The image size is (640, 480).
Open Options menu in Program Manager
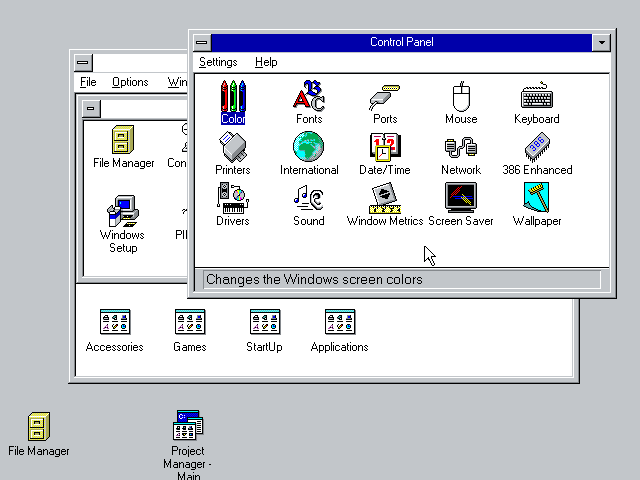130,82
